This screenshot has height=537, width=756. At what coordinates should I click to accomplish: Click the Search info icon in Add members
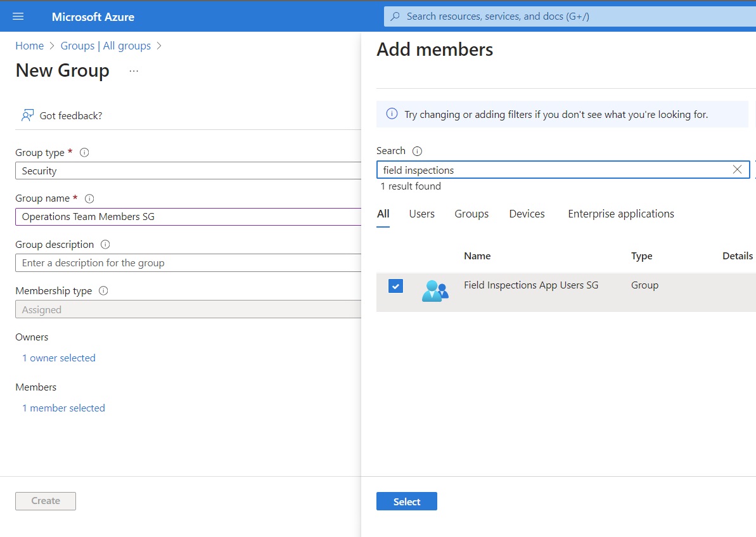coord(417,151)
